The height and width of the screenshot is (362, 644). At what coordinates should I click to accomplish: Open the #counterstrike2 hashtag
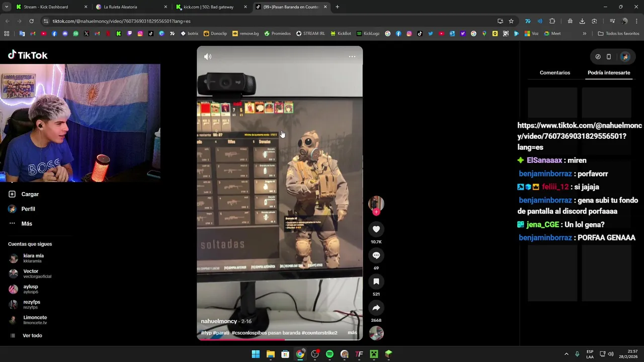coord(319,333)
